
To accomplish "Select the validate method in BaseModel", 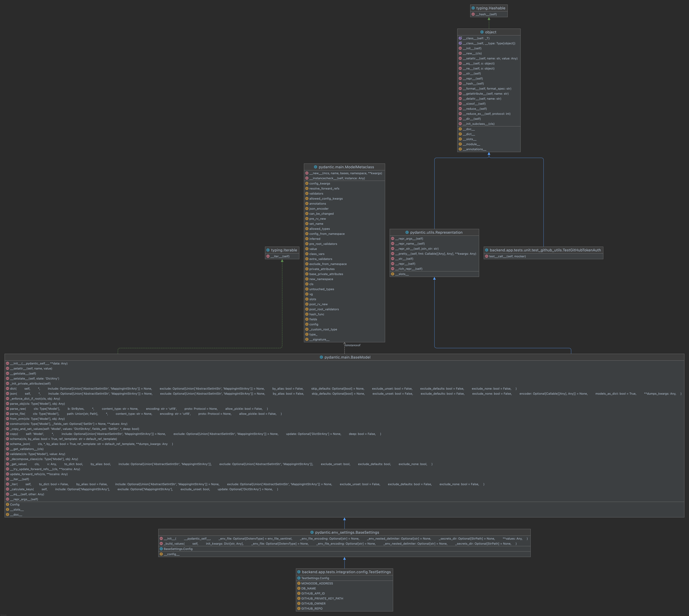I will click(x=38, y=454).
